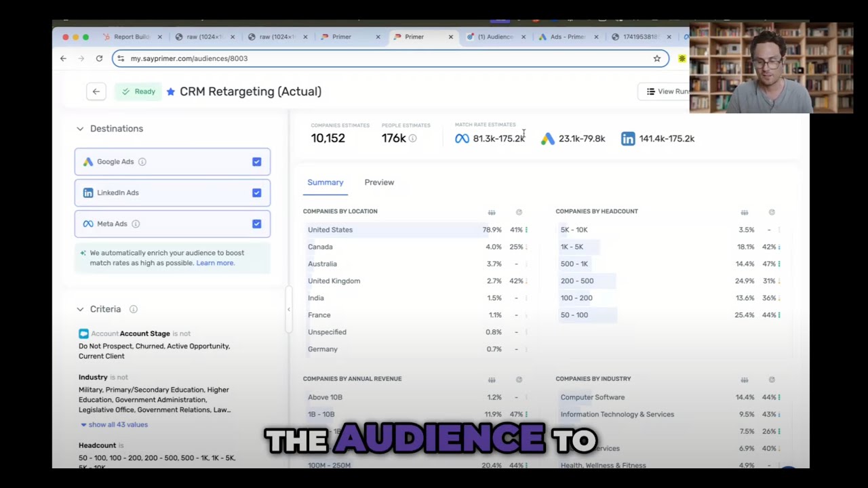Follow the Learn more link
The width and height of the screenshot is (868, 488).
pos(215,263)
